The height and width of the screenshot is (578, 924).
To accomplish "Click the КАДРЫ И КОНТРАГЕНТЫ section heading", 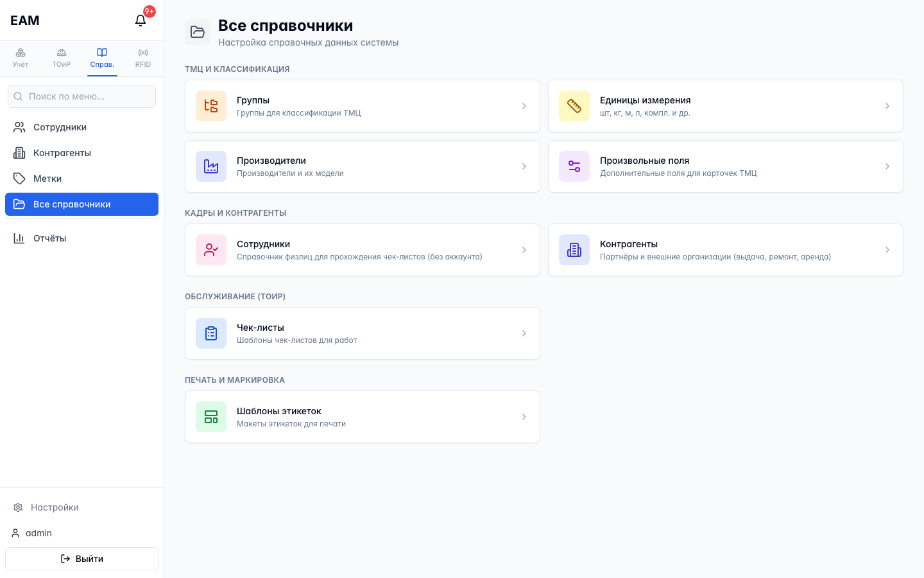I will click(235, 213).
